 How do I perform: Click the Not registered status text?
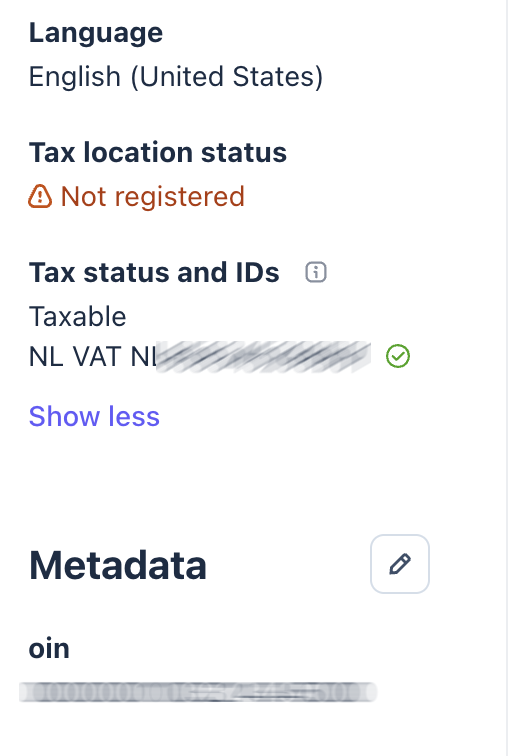(153, 197)
